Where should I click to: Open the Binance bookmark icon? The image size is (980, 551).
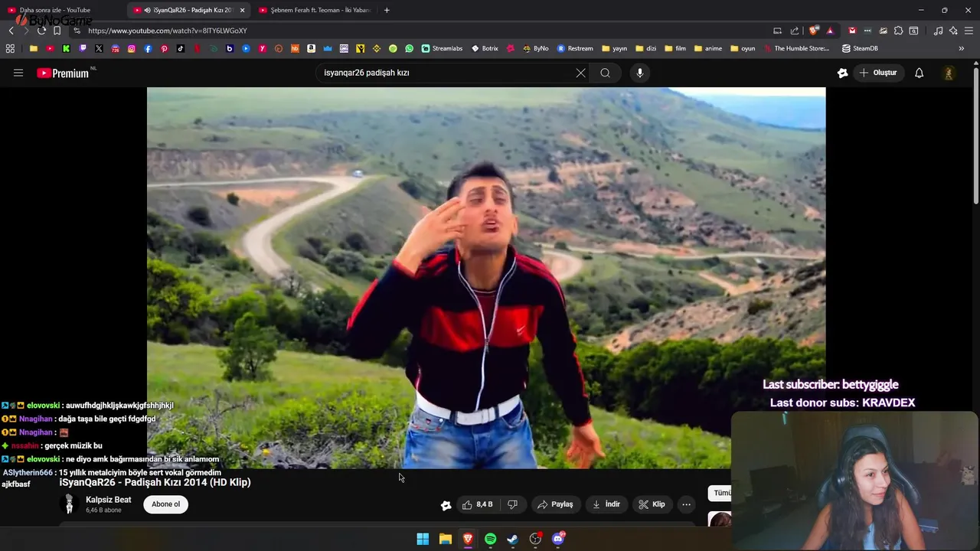(377, 48)
